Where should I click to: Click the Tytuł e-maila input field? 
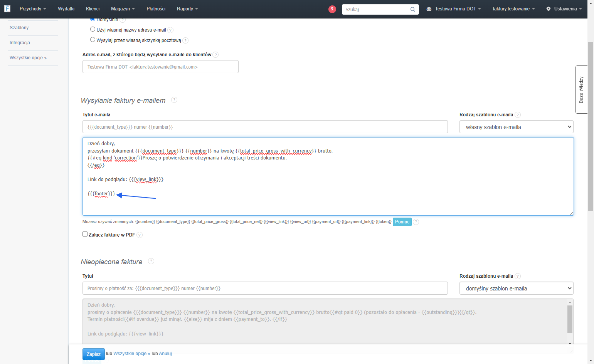coord(265,127)
